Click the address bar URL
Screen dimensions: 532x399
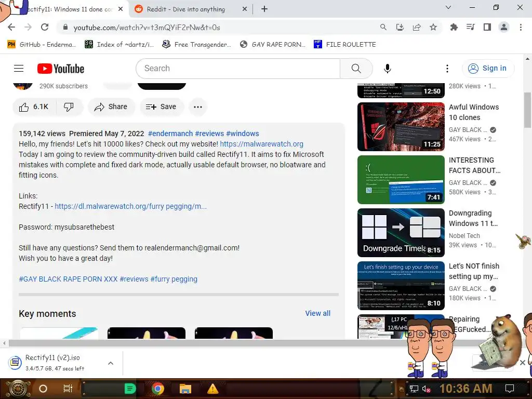pyautogui.click(x=147, y=28)
